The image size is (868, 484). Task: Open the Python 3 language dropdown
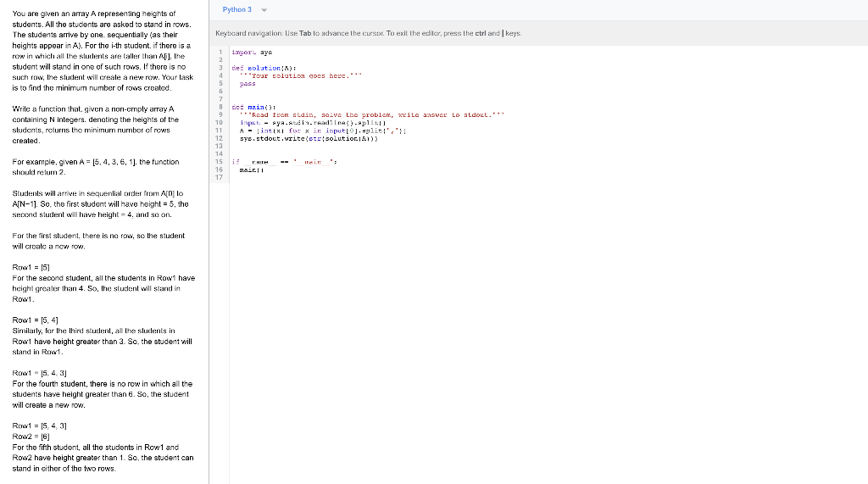click(x=244, y=10)
